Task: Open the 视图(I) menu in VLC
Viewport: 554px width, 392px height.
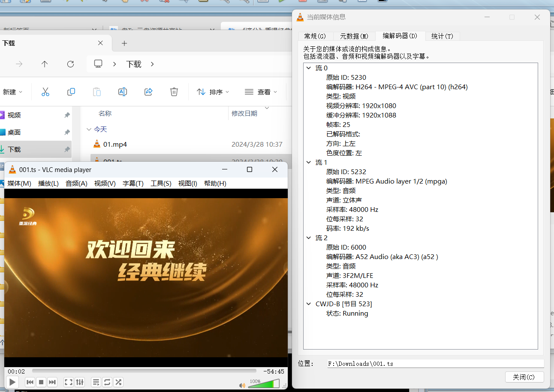Action: click(x=188, y=183)
